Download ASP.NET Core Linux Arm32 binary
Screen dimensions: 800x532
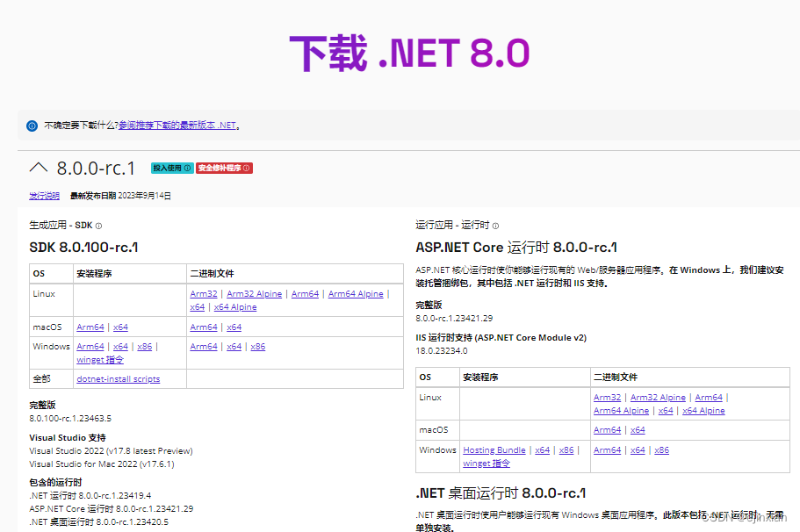pyautogui.click(x=607, y=398)
